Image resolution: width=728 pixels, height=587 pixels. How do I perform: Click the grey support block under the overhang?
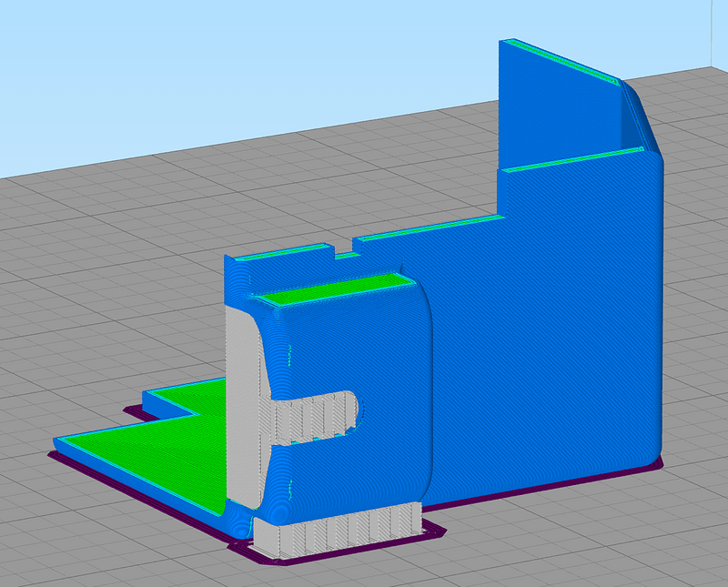click(x=339, y=531)
